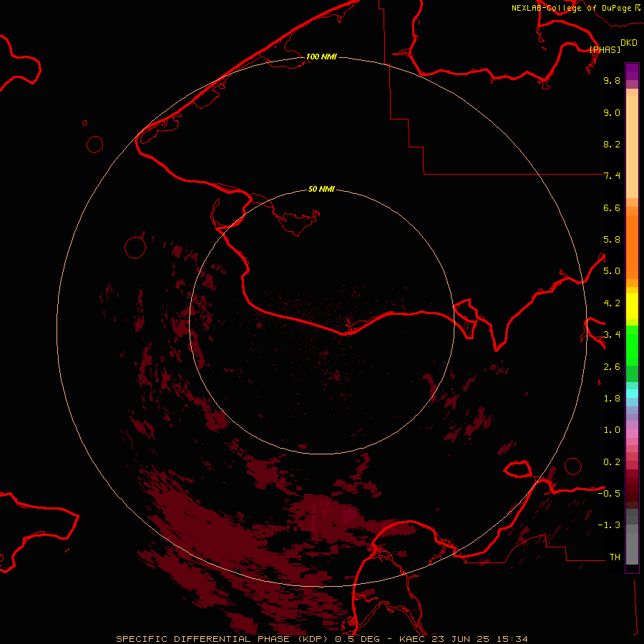Click the "100 NMI" range ring label
Viewport: 644px width, 644px height.
tap(321, 57)
